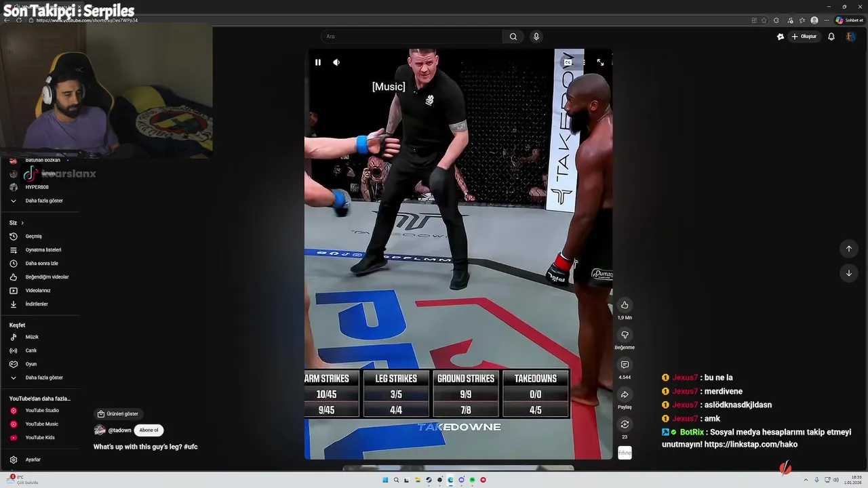The image size is (868, 488).
Task: Click linkstap.com/hako link in chat
Action: [x=751, y=445]
